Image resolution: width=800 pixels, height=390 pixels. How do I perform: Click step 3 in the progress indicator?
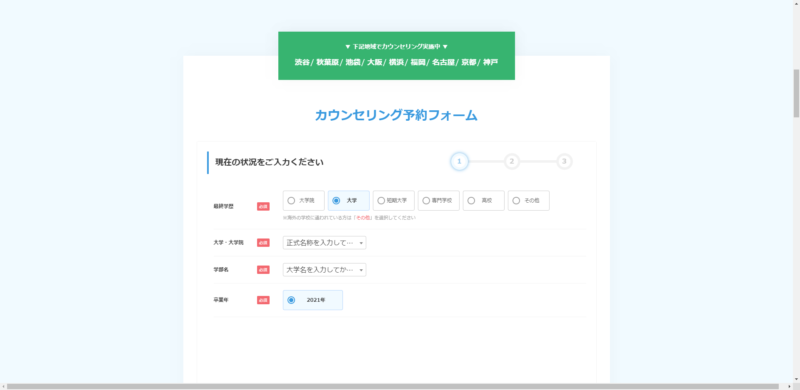click(x=564, y=161)
